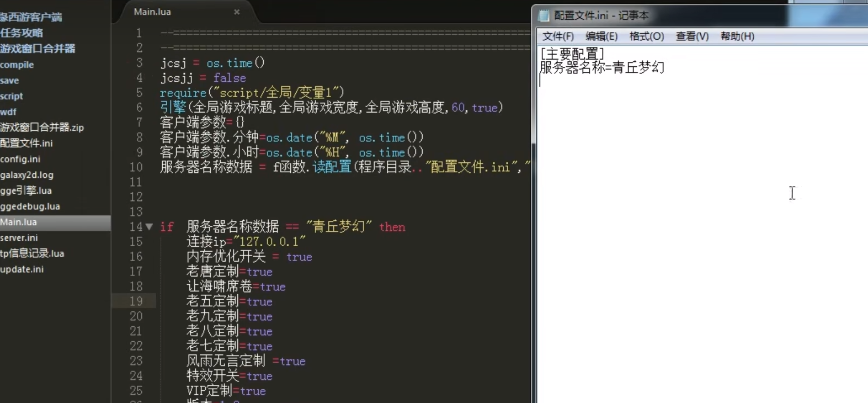Click the 老七定制=true code line
Viewport: 868px width, 403px height.
tap(230, 346)
